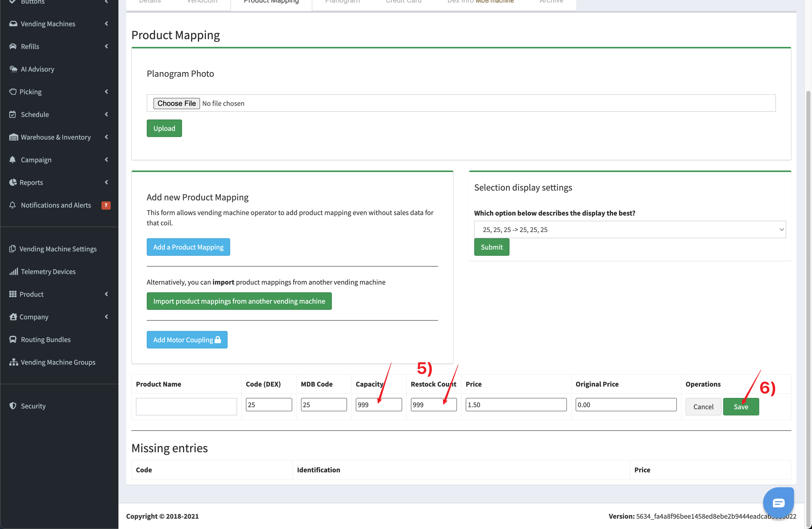Image resolution: width=812 pixels, height=529 pixels.
Task: Click the notifications badge showing 7
Action: tap(106, 205)
